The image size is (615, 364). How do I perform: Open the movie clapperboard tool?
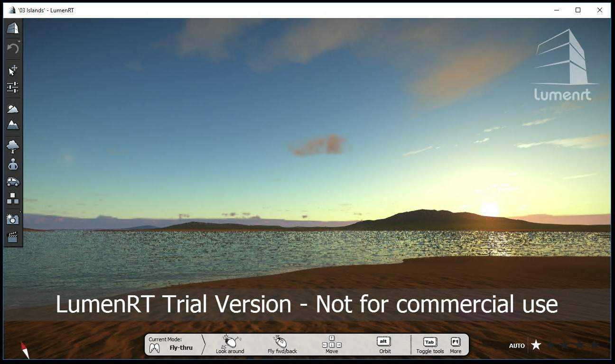[13, 237]
